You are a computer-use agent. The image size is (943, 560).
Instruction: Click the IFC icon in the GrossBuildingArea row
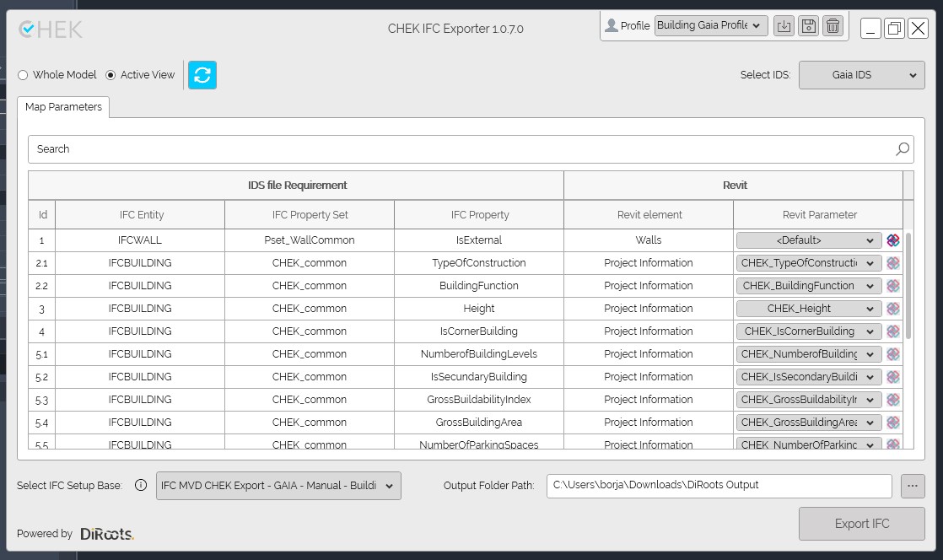[x=893, y=423]
